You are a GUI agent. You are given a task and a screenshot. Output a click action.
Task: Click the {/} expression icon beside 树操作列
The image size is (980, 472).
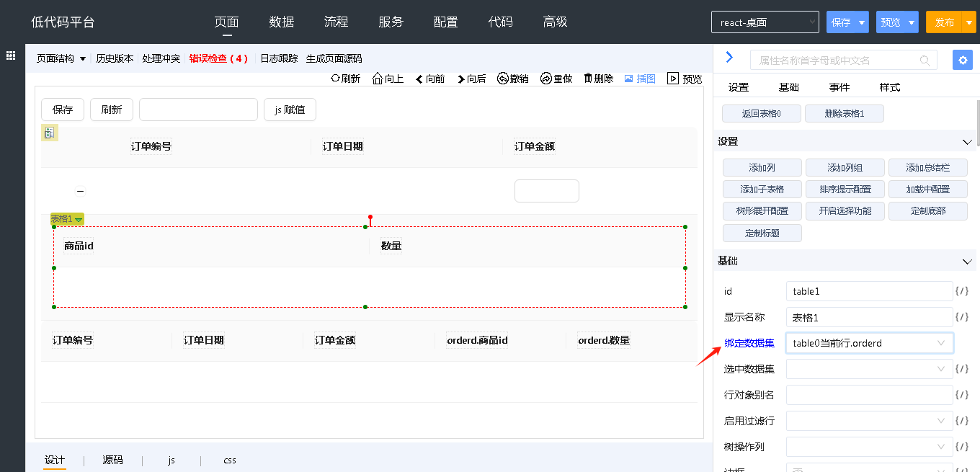click(x=962, y=447)
